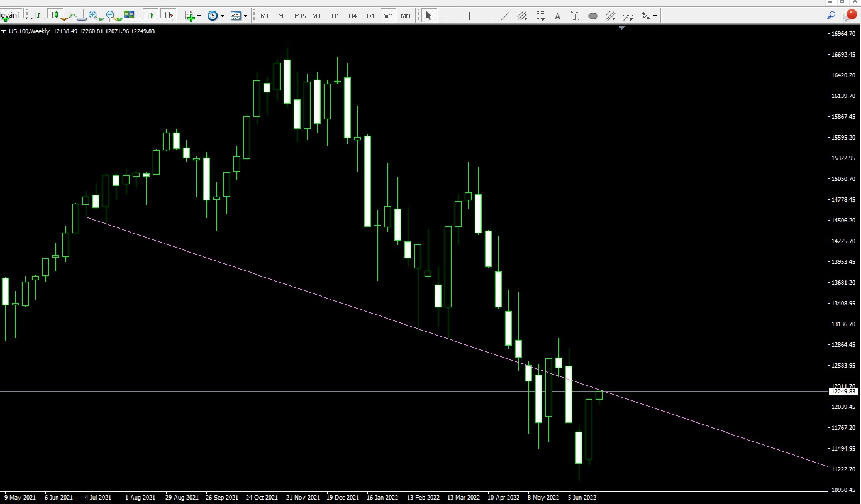Select candlestick chart type button
Screen dimensions: 861x504
[x=55, y=15]
